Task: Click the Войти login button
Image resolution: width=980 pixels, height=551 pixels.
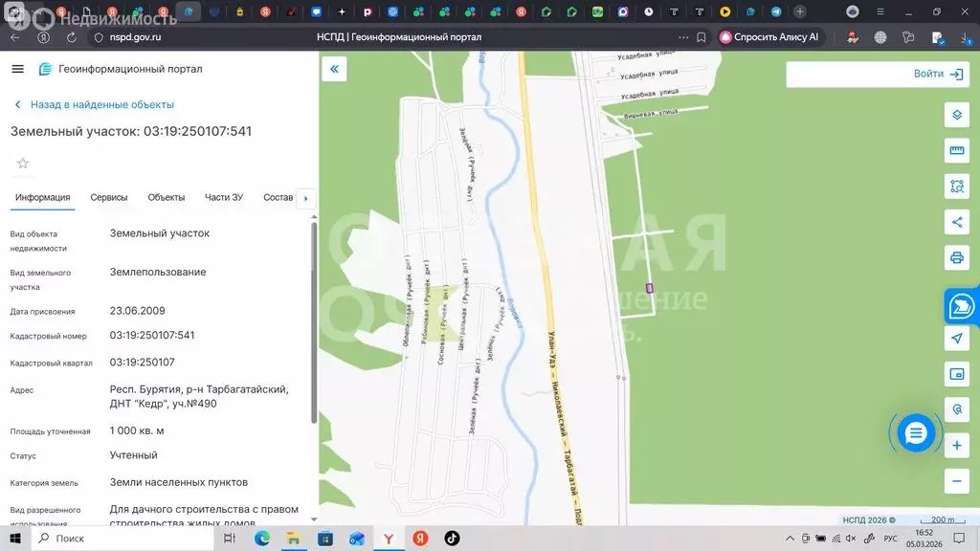Action: click(928, 74)
